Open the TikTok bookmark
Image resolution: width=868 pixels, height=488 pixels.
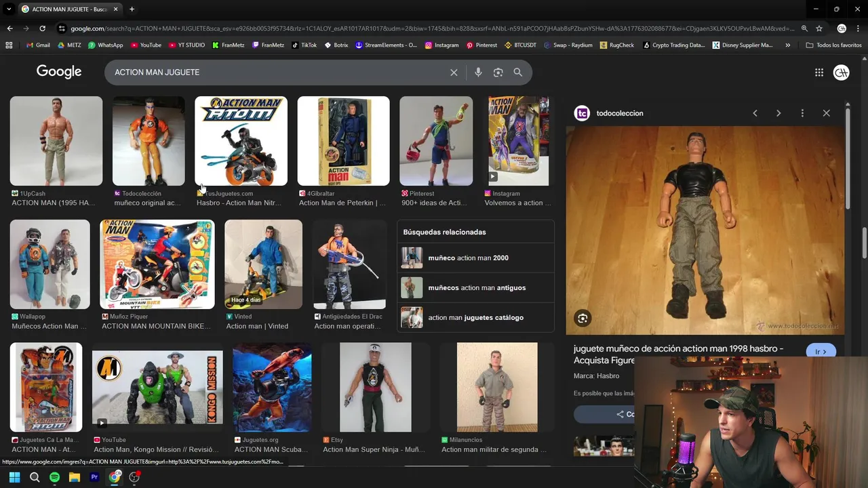(x=304, y=45)
